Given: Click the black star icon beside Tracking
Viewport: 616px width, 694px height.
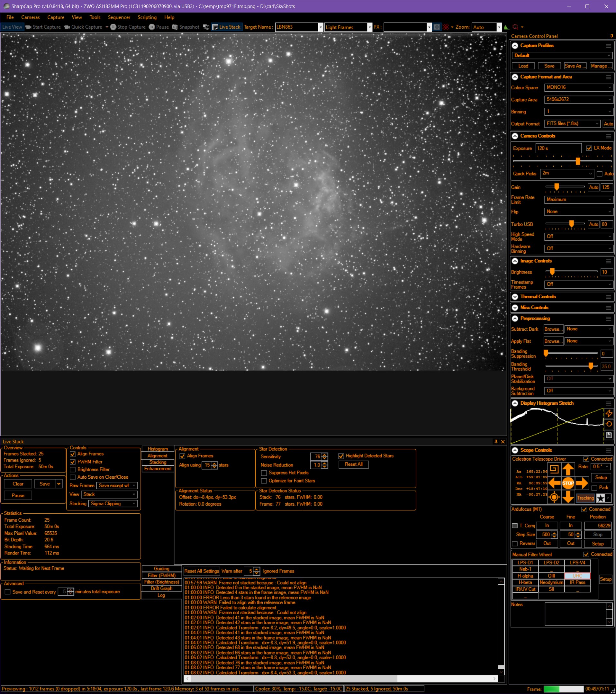Looking at the screenshot, I should 601,498.
